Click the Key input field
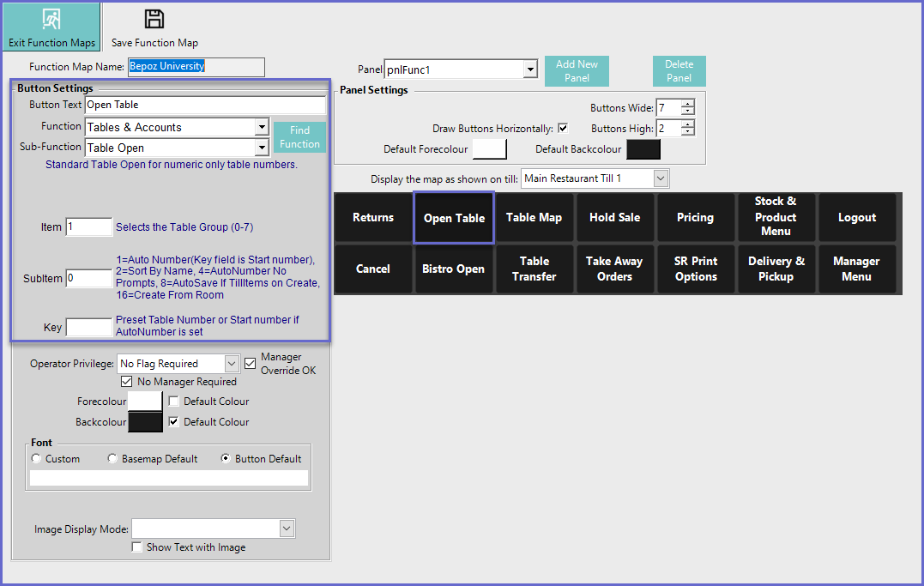The height and width of the screenshot is (586, 924). click(89, 327)
